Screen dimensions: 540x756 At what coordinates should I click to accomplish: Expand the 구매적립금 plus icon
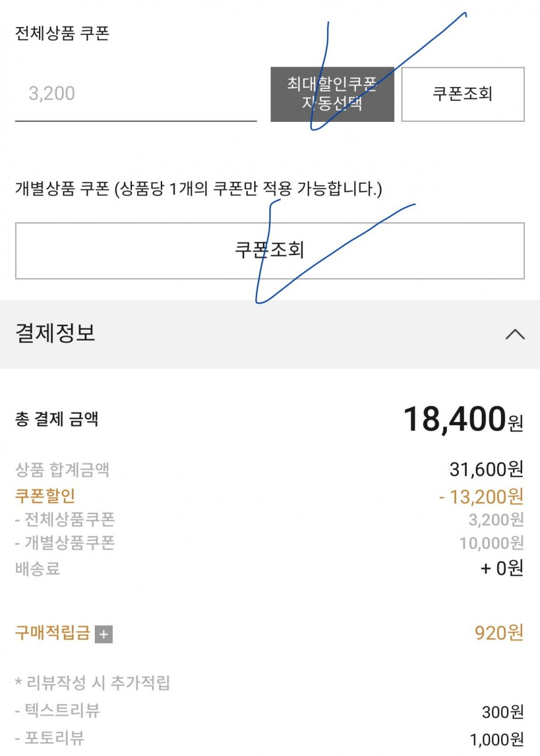(x=104, y=634)
